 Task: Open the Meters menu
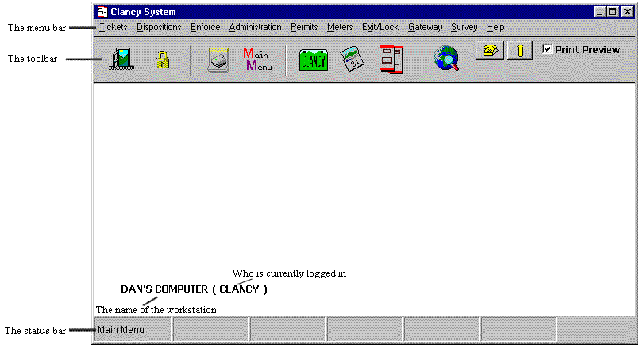coord(340,27)
